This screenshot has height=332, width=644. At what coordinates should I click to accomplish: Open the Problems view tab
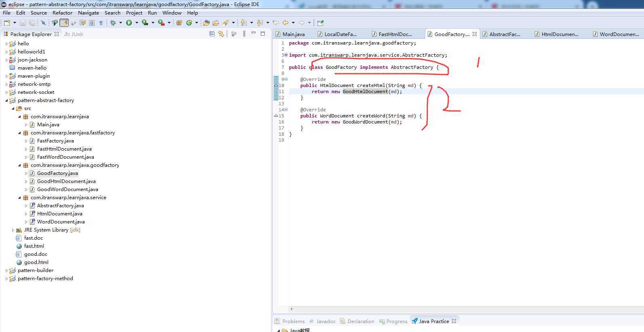pos(293,321)
